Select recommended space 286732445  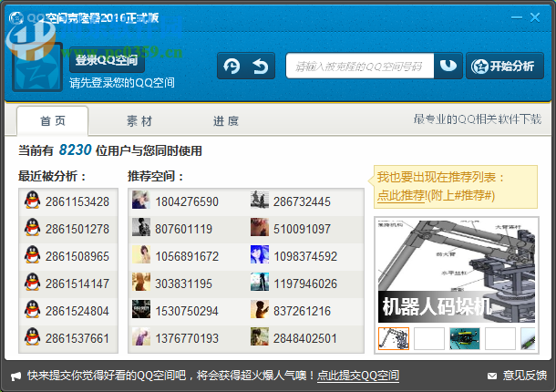coord(302,201)
